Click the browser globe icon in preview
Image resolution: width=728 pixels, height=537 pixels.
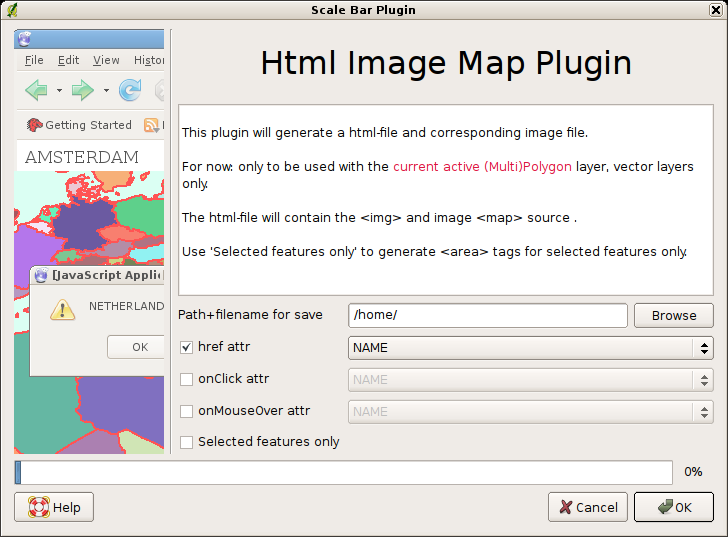26,39
